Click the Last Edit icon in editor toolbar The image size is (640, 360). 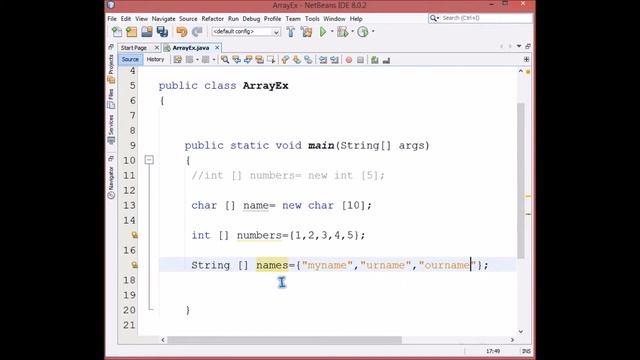(x=178, y=60)
